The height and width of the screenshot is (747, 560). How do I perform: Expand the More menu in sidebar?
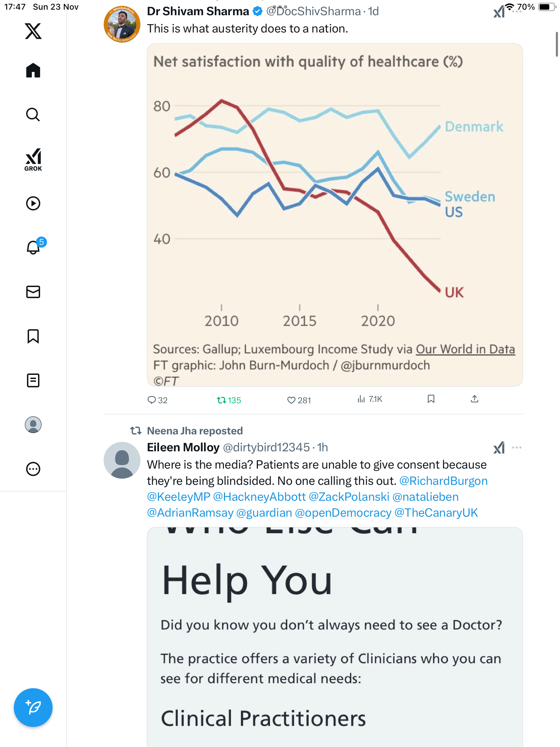coord(33,469)
